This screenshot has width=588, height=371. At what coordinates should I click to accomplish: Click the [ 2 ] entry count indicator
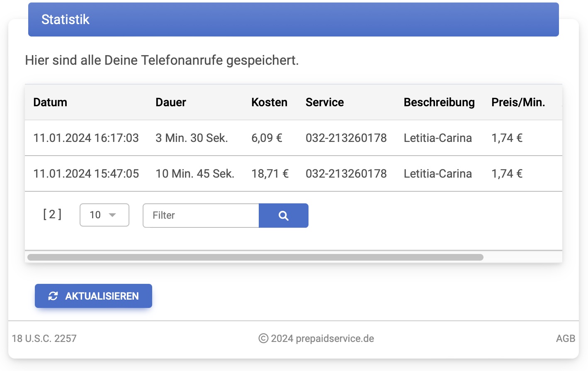(52, 215)
